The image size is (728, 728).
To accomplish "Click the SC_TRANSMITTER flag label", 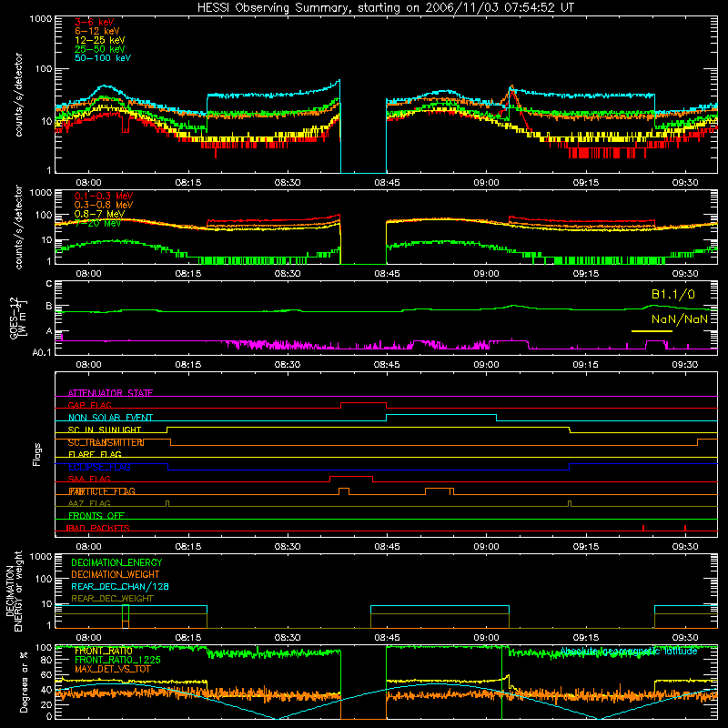I will click(x=106, y=442).
